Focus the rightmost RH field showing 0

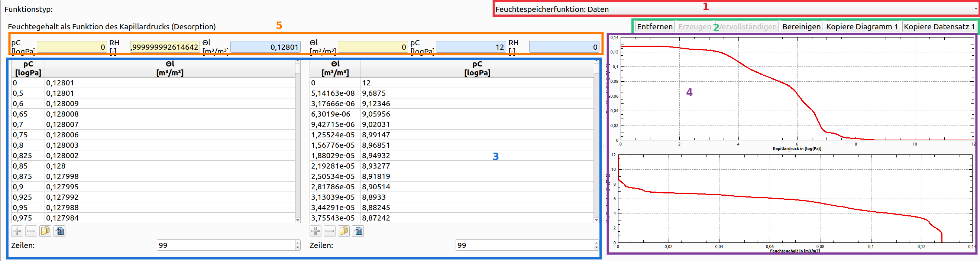coord(564,47)
